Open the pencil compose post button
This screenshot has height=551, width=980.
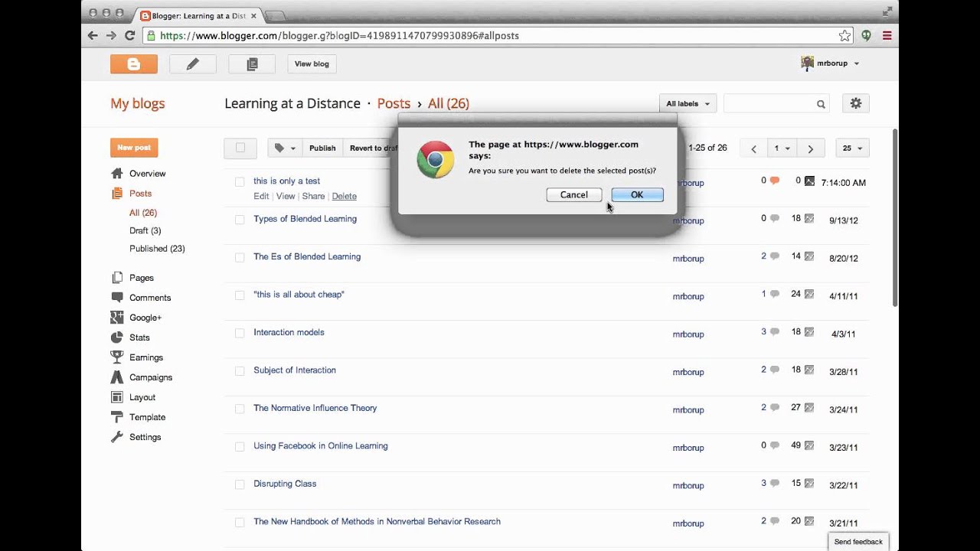pyautogui.click(x=193, y=64)
